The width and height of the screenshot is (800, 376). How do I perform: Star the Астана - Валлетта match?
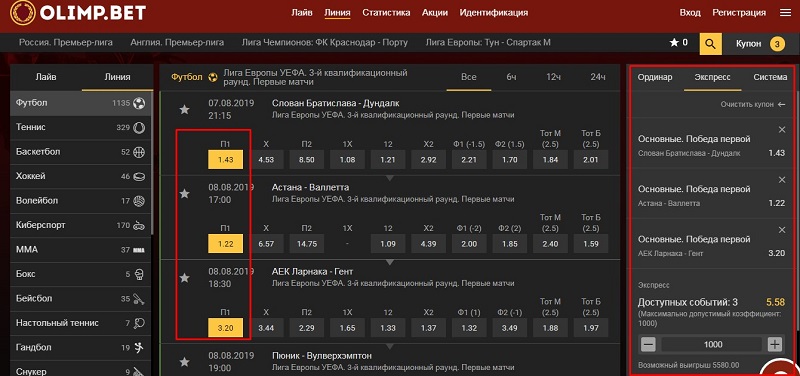(x=184, y=193)
